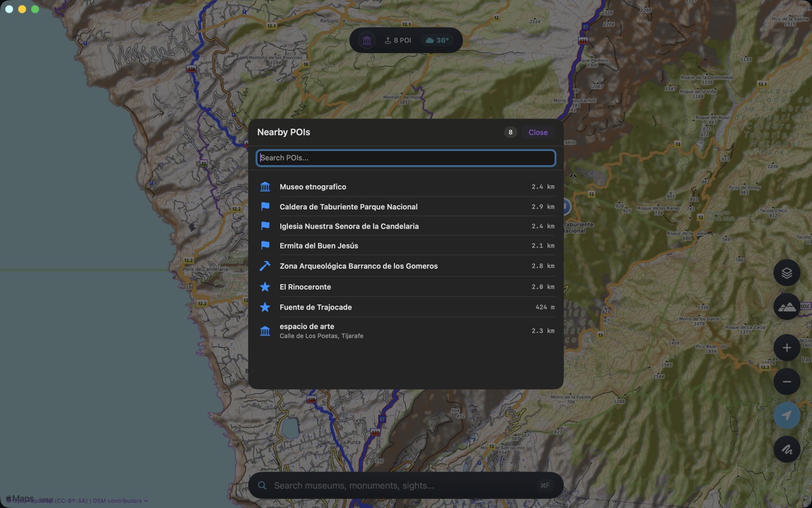This screenshot has height=508, width=812.
Task: Zoom in with the plus button
Action: point(787,348)
